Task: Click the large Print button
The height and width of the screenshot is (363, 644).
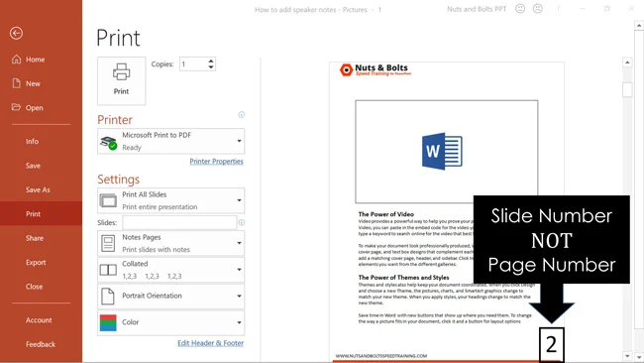Action: (x=121, y=80)
